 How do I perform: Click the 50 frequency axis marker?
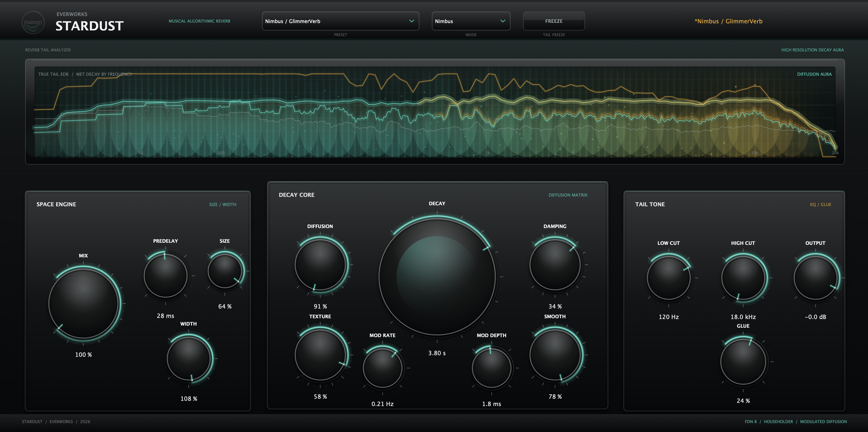(140, 153)
